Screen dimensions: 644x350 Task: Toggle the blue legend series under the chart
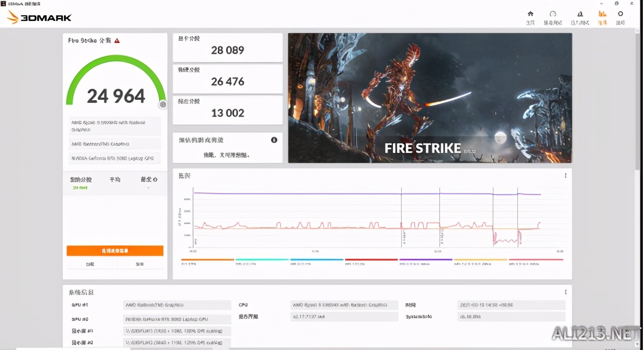(x=317, y=261)
